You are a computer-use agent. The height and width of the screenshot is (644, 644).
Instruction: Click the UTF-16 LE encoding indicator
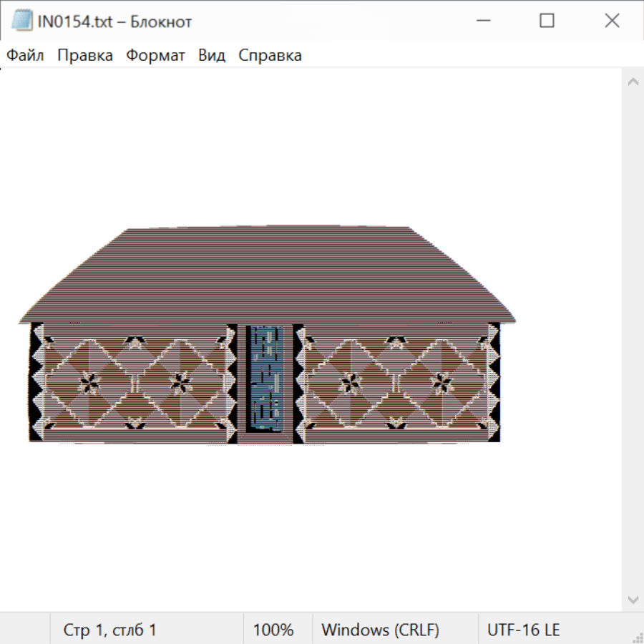click(x=523, y=630)
